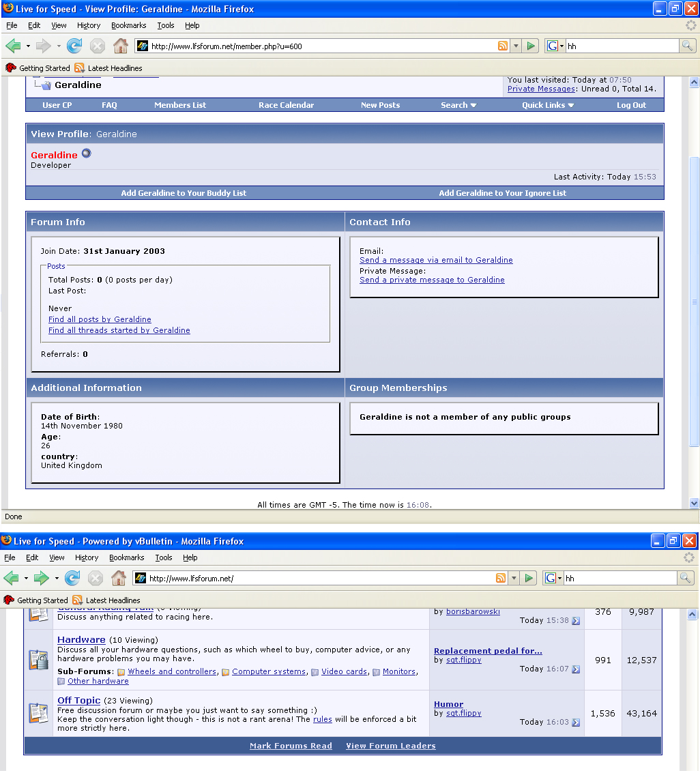The height and width of the screenshot is (771, 700).
Task: Click address field showing http://www.lfsforum.net/
Action: coord(321,579)
